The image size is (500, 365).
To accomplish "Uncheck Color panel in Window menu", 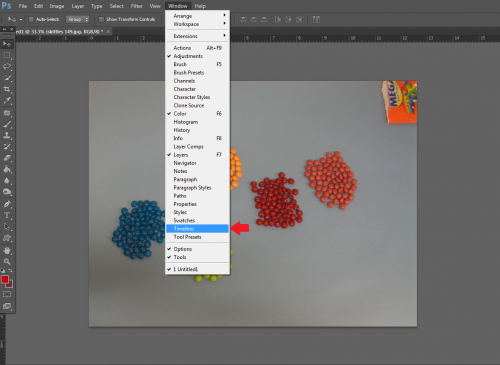I will 197,114.
